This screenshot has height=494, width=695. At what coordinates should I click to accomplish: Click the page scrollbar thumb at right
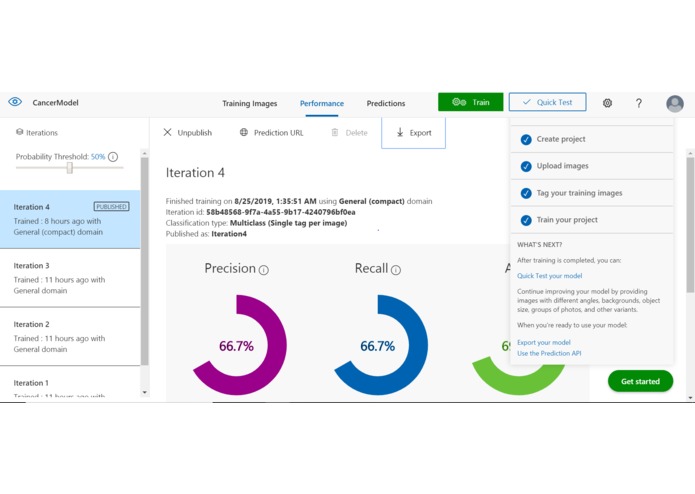coord(690,225)
